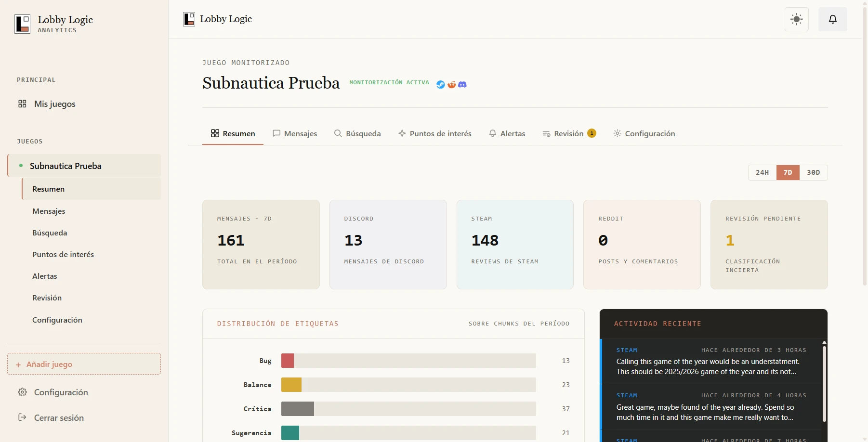Click the Configuración tab gear icon
This screenshot has width=868, height=442.
[x=618, y=133]
